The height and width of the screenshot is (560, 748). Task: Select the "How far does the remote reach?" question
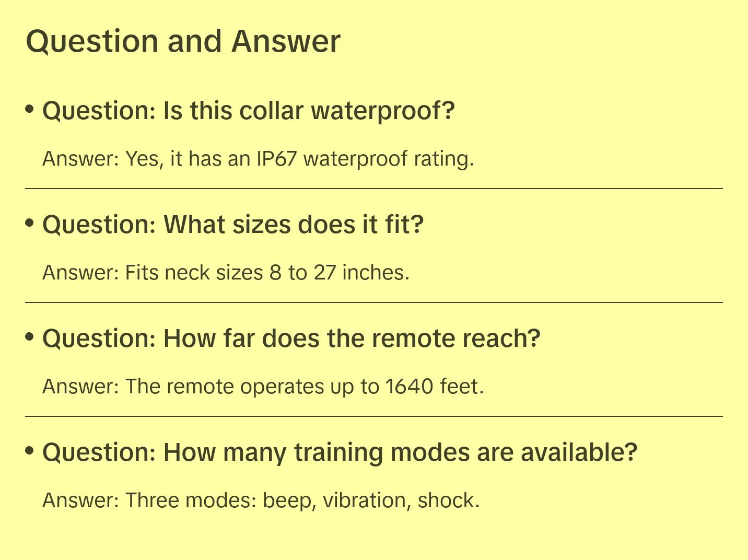291,339
